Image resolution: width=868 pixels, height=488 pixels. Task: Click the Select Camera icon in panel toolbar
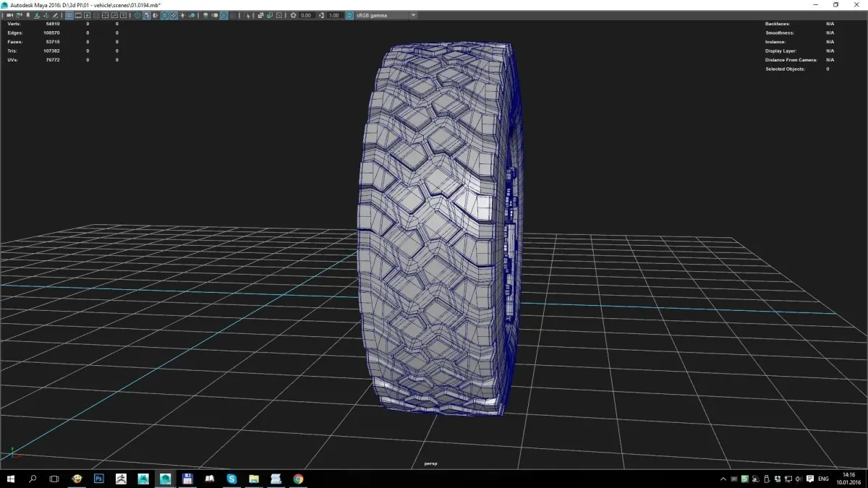[x=10, y=15]
